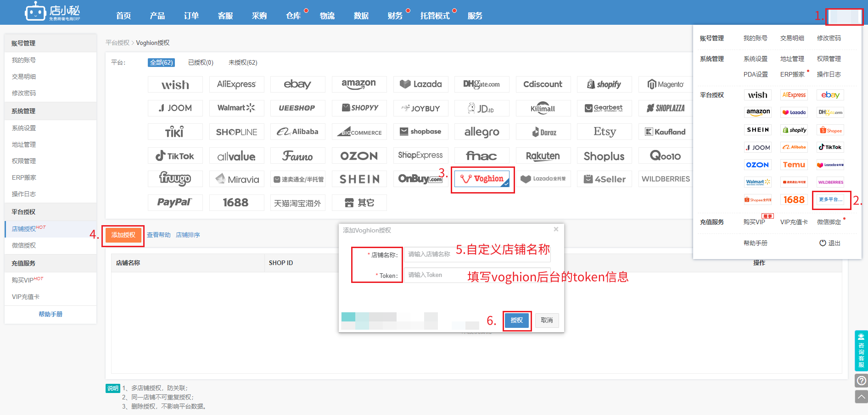Click the 授权 confirm button in dialog

point(517,320)
